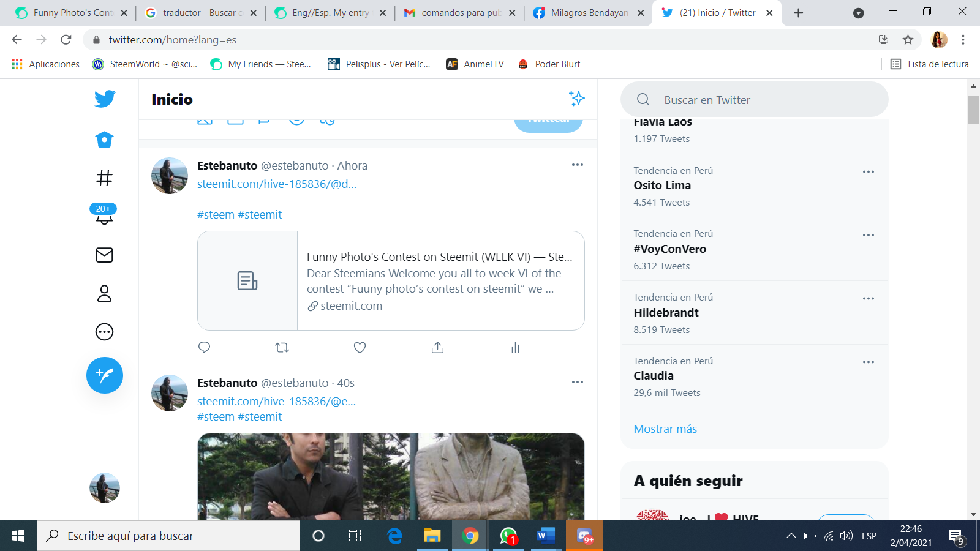Image resolution: width=980 pixels, height=551 pixels.
Task: Click volume speaker icon in system tray
Action: [846, 536]
